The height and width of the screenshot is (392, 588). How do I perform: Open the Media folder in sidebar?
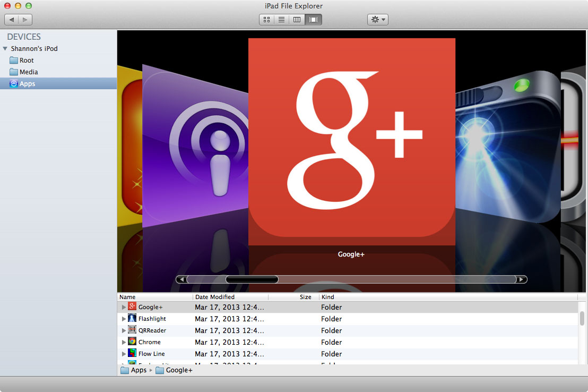coord(29,72)
